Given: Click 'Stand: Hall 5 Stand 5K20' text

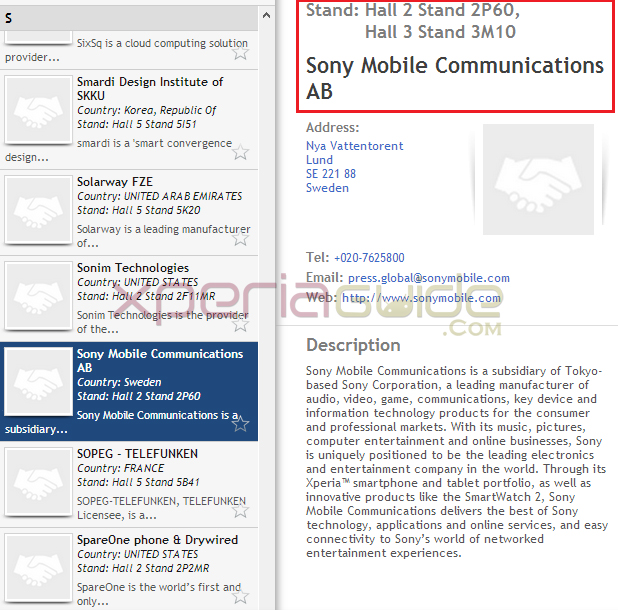Looking at the screenshot, I should click(x=138, y=210).
